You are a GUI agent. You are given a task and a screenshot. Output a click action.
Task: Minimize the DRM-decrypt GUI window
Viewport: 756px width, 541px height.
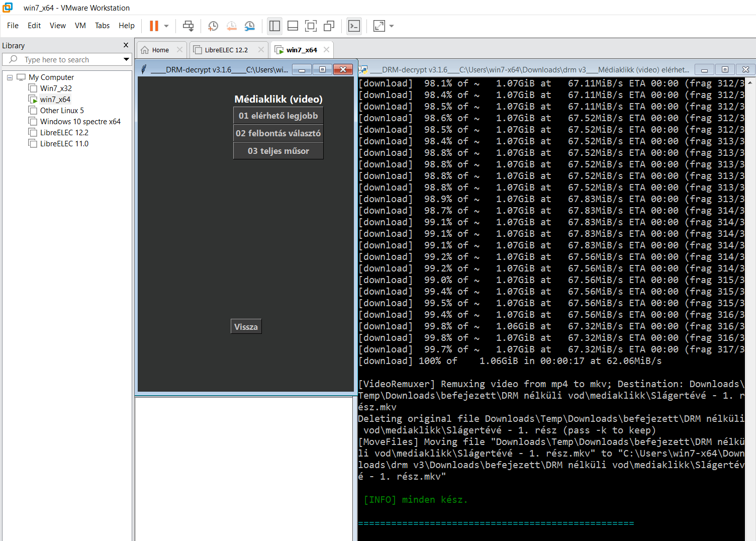tap(302, 70)
